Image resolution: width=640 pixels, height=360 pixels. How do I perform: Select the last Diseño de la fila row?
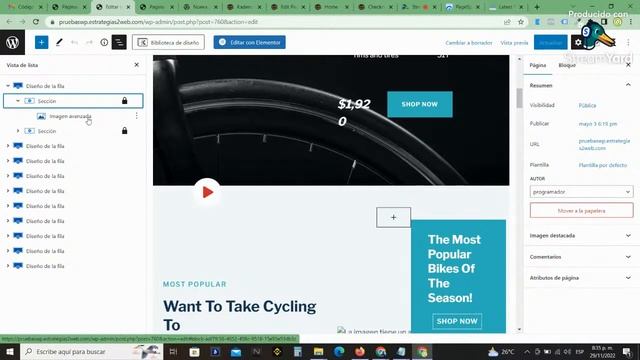[45, 266]
